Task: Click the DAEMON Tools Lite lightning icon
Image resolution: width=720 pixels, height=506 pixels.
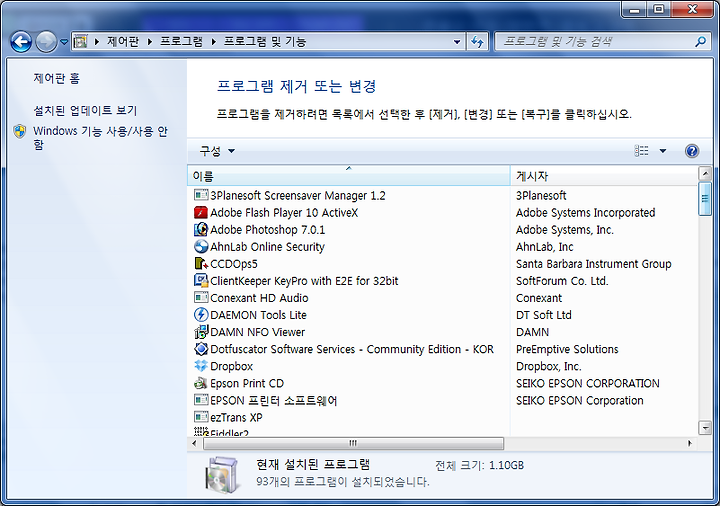Action: 201,315
